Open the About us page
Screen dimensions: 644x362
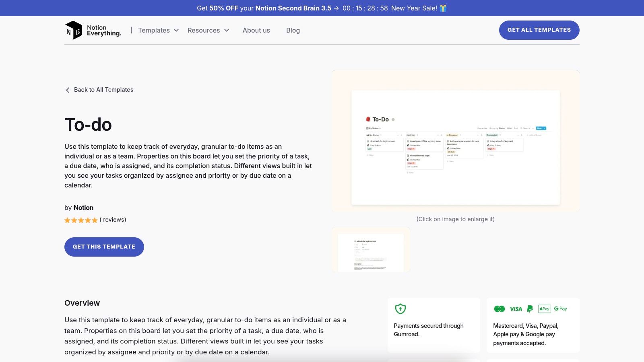256,30
